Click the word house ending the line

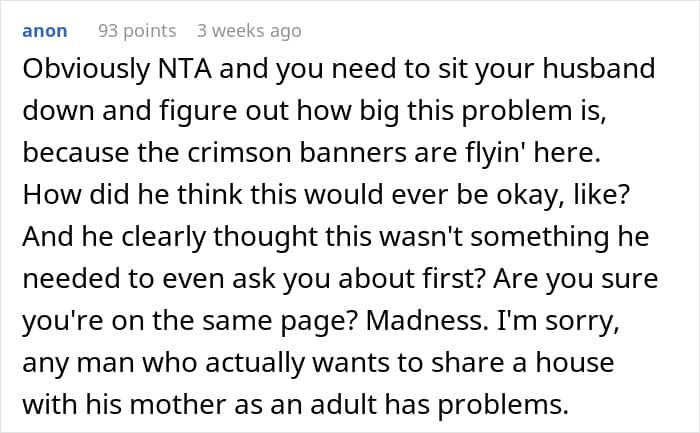coord(575,362)
